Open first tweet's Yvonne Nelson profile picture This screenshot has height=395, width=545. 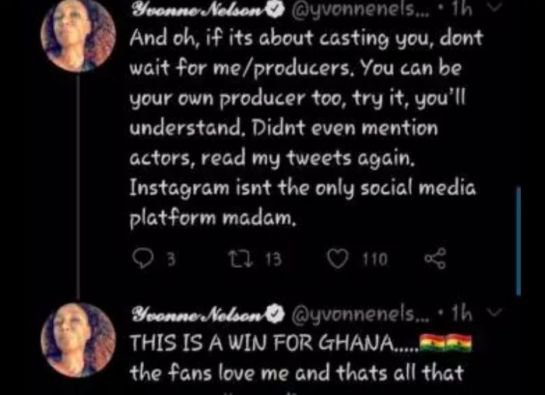78,34
